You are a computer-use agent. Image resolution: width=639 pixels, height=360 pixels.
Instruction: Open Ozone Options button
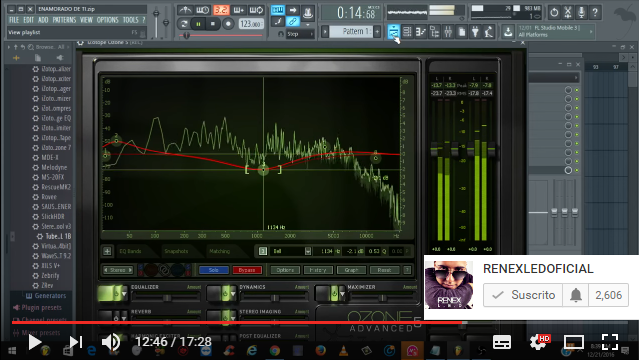point(285,270)
